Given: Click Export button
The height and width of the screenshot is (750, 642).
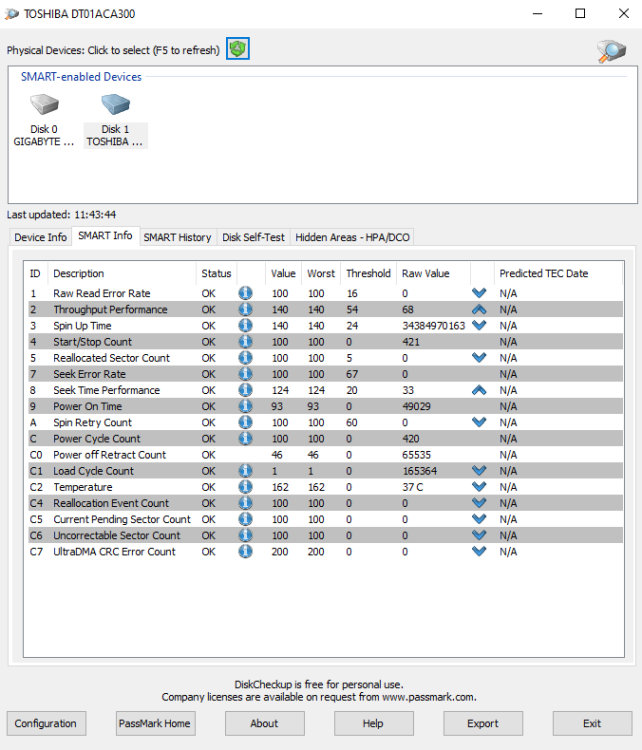Looking at the screenshot, I should [483, 723].
